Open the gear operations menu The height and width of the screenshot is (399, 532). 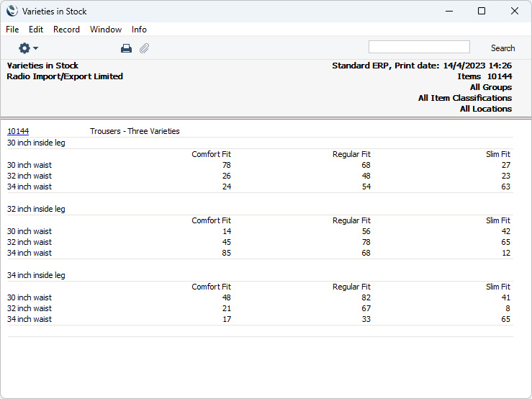(x=28, y=48)
